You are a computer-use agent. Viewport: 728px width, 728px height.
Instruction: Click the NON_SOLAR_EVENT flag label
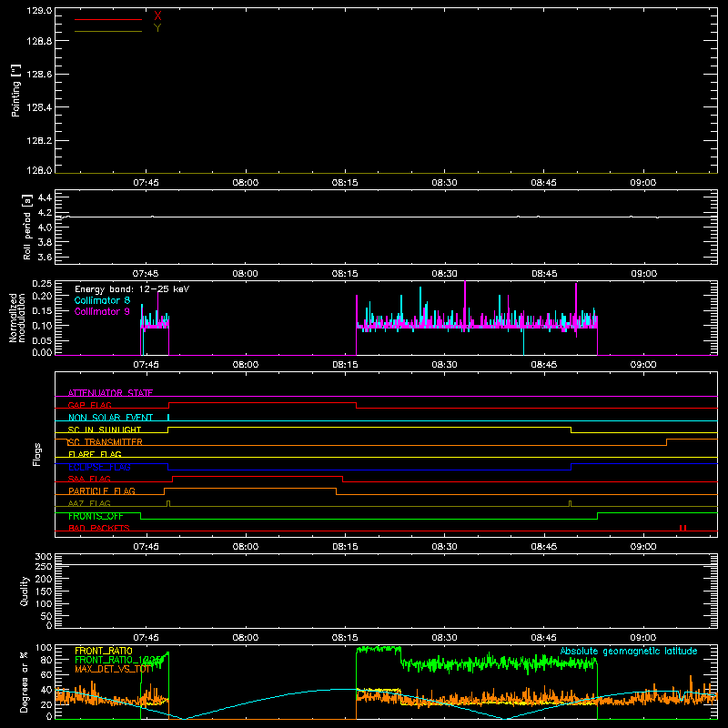pos(110,418)
